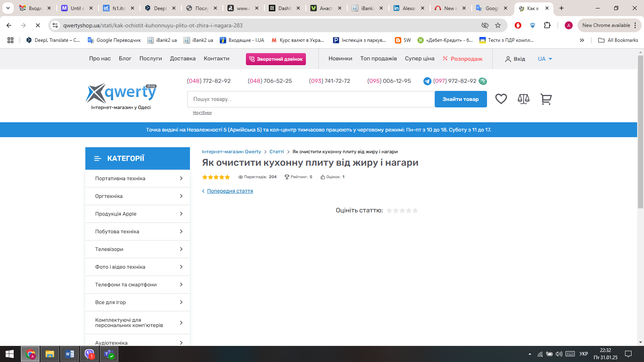
Task: Rate the article with the first star
Action: (389, 210)
